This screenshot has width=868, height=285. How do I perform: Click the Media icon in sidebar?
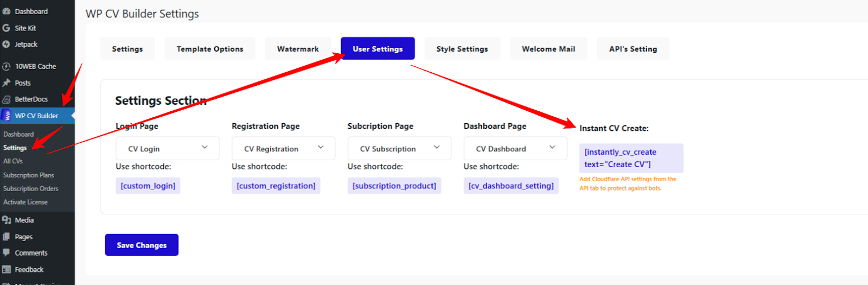pyautogui.click(x=7, y=220)
